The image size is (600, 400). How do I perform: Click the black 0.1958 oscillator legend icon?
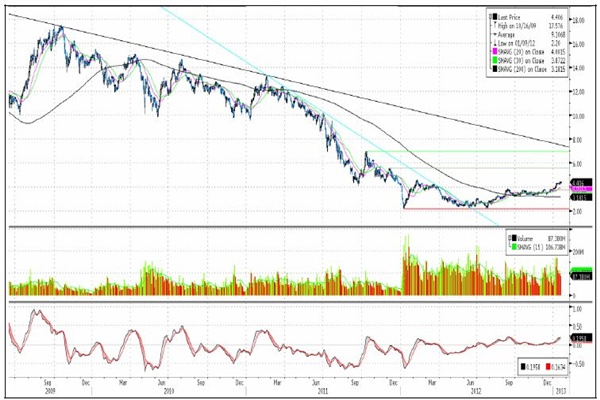coord(523,368)
